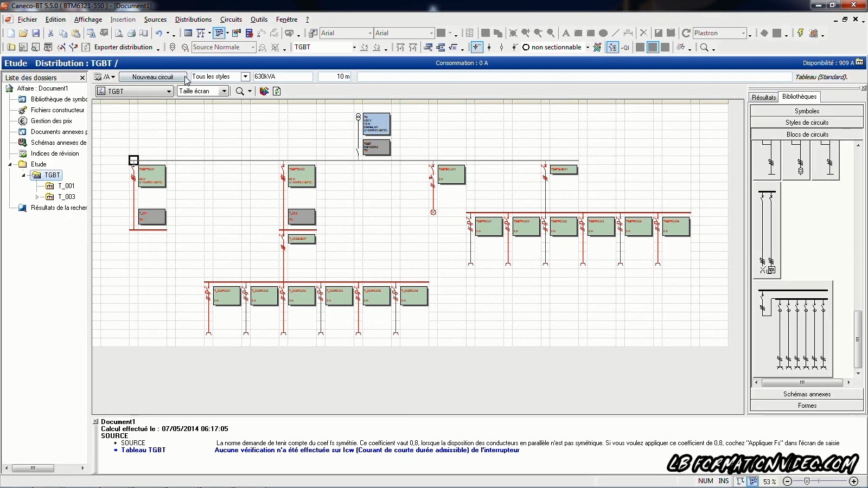Open the Formes library section
This screenshot has height=488, width=868.
click(807, 406)
